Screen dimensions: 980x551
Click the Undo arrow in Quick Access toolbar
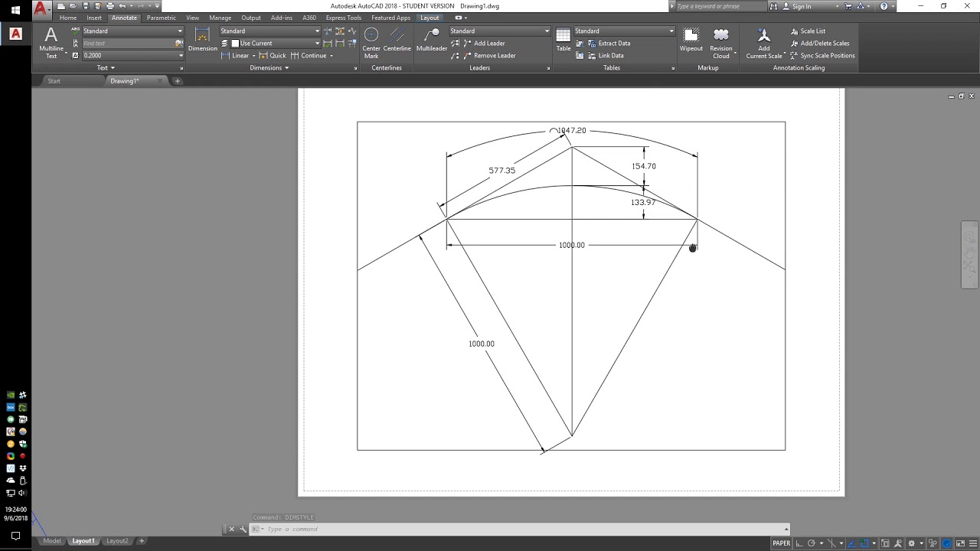[x=122, y=6]
